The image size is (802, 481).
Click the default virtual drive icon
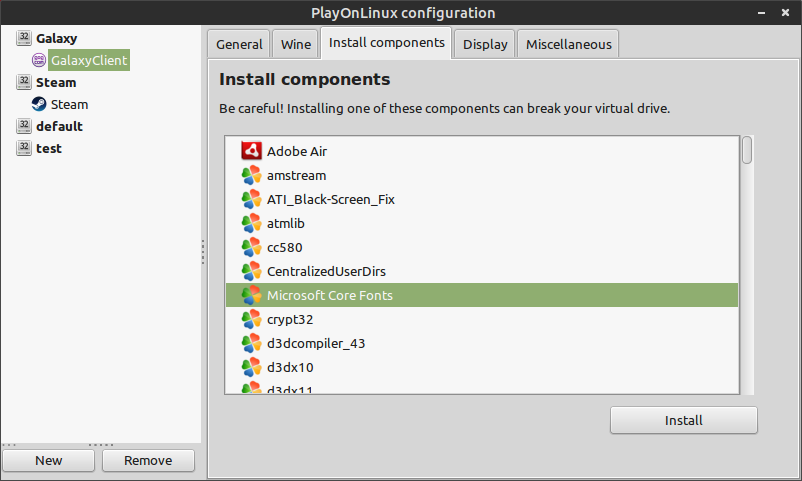(24, 126)
